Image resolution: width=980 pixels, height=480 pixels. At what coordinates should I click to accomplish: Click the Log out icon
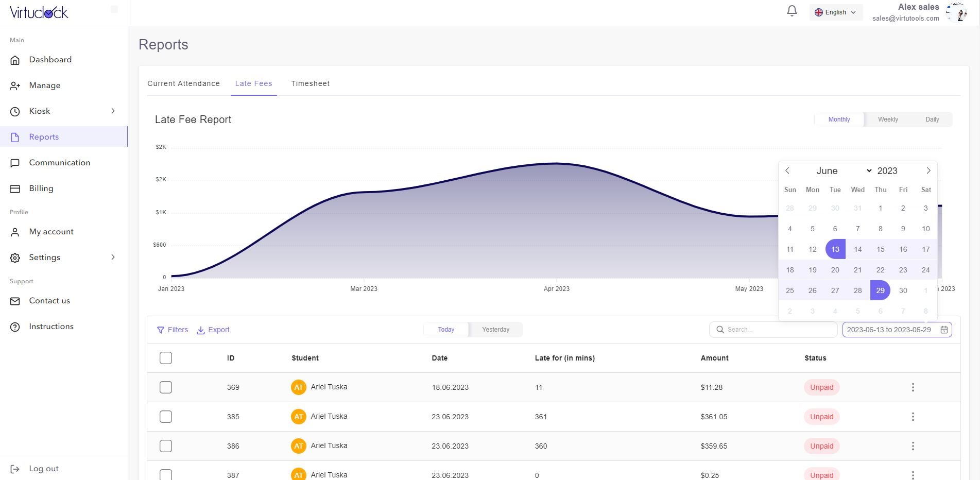15,469
